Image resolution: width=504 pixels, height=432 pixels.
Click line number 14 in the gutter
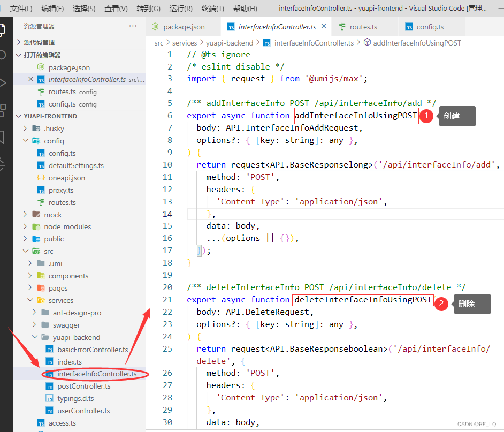click(167, 214)
